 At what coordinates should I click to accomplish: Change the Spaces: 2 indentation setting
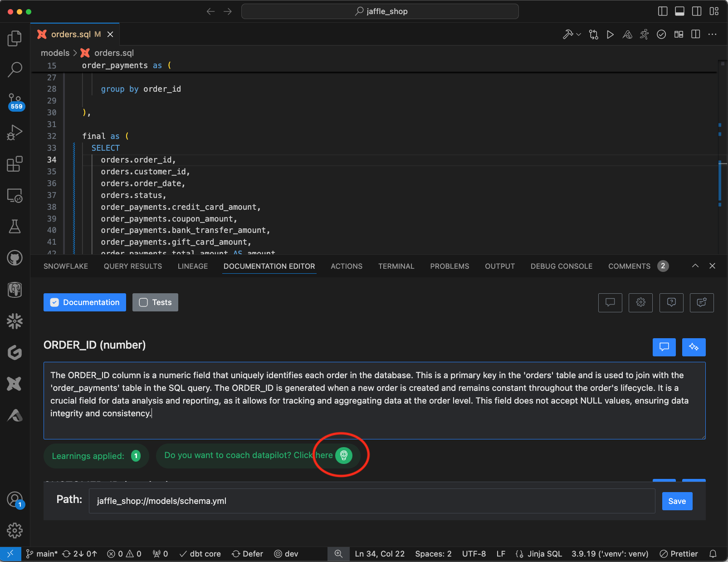pos(433,554)
